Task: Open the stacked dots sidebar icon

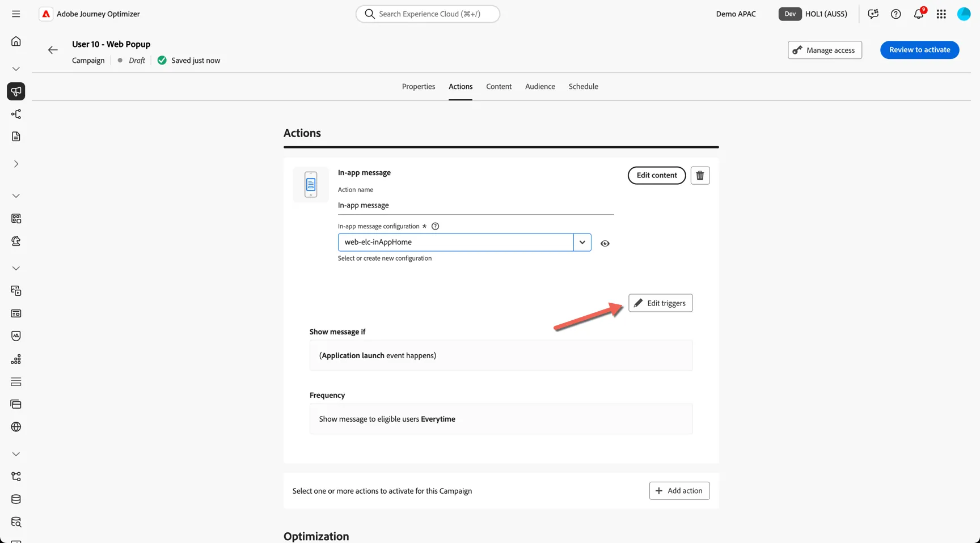Action: 16,359
